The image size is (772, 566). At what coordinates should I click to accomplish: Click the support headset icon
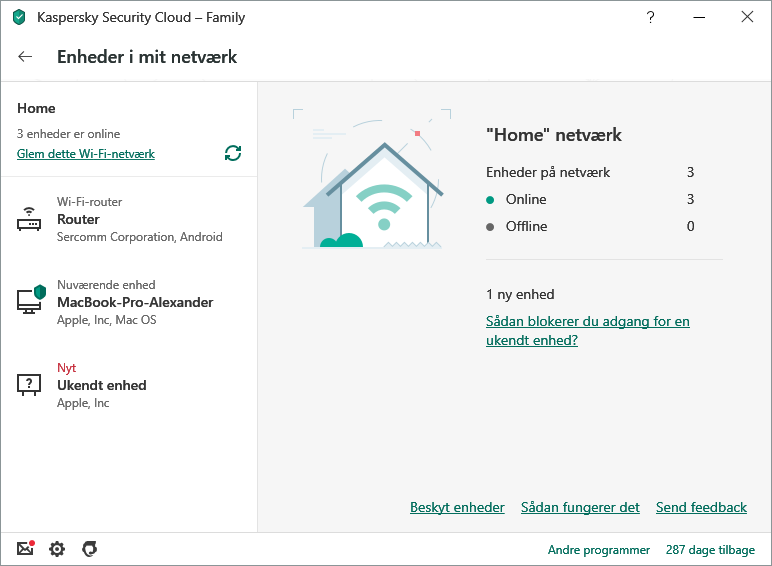tap(89, 549)
